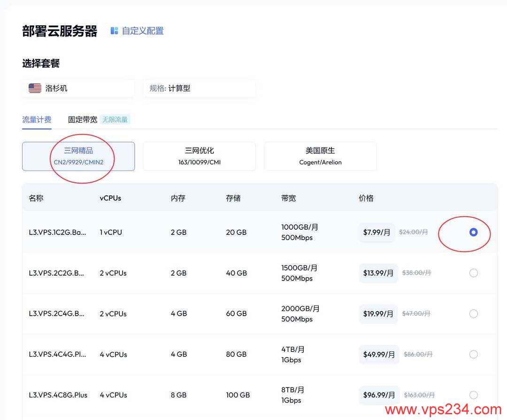Screen dimensions: 507x420
Task: Expand the region selector showing 洛杉矶
Action: [x=78, y=87]
